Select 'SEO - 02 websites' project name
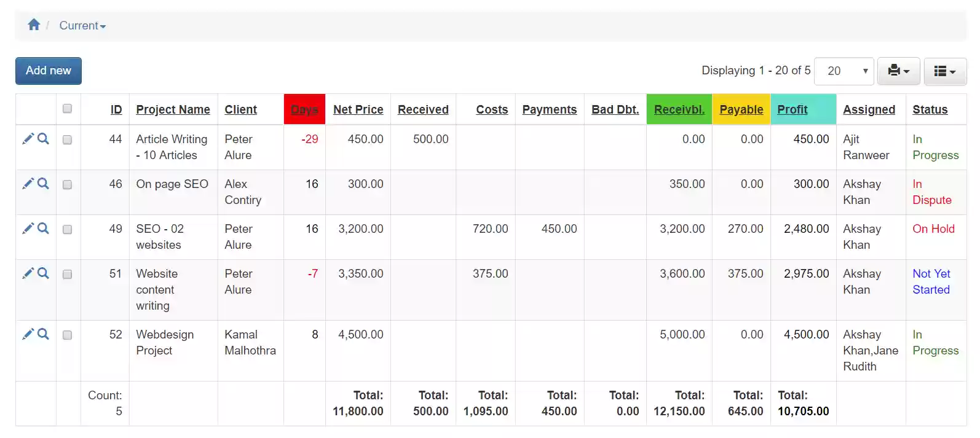Screen dimensions: 980x438 pos(160,237)
